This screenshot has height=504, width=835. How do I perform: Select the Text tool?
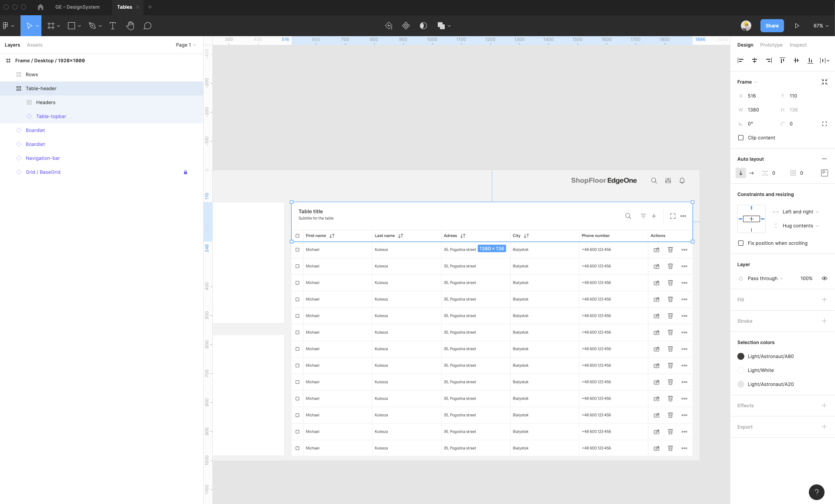(112, 26)
